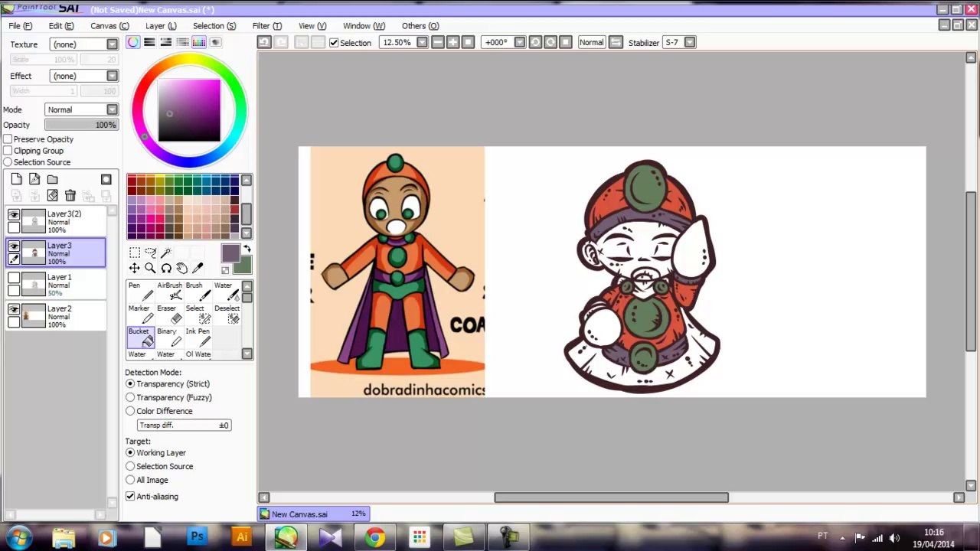Create a new linework pen layer

pos(34,179)
